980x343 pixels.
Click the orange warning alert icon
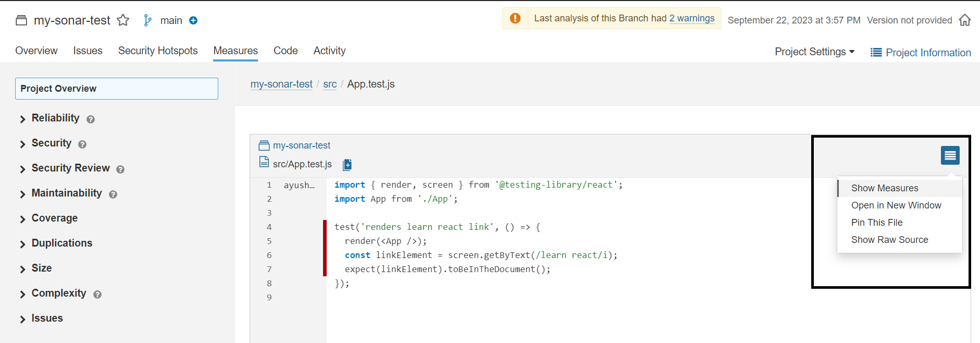tap(515, 18)
